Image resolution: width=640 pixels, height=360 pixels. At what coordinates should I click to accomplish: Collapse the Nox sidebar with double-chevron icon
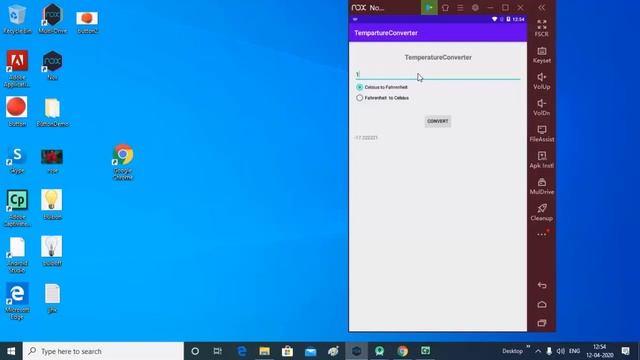542,7
